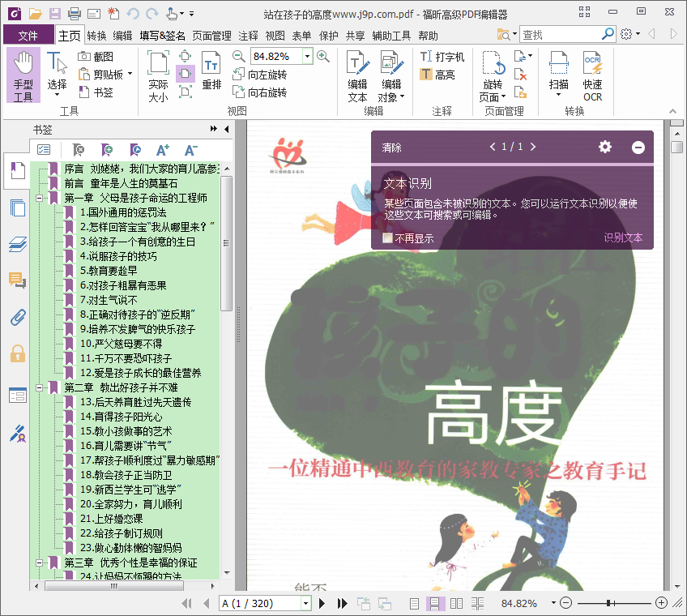Click 清除 to clear the notification
687x616 pixels.
click(391, 148)
